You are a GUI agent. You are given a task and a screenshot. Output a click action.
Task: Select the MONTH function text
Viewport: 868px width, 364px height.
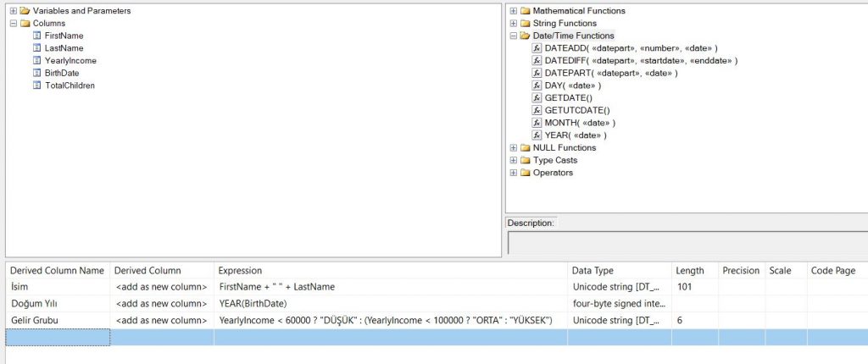point(580,123)
